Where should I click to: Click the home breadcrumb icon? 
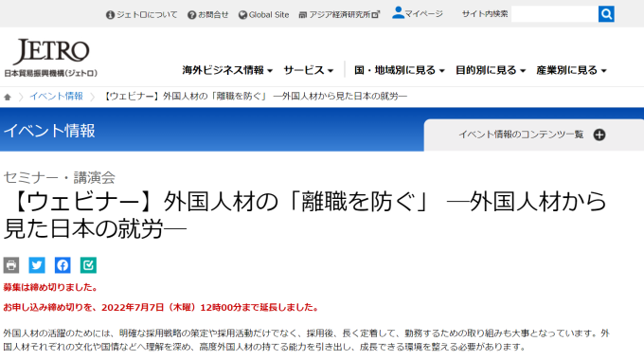pyautogui.click(x=8, y=97)
